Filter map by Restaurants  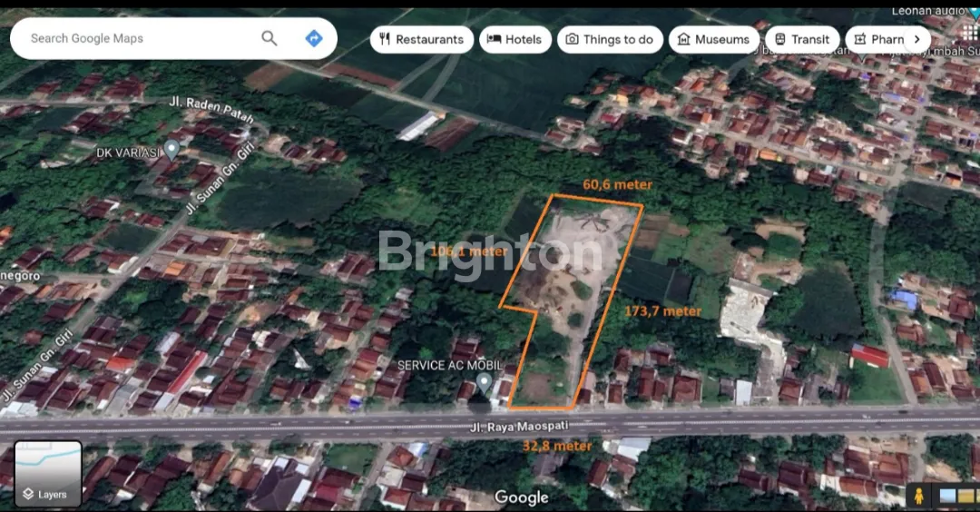[421, 39]
